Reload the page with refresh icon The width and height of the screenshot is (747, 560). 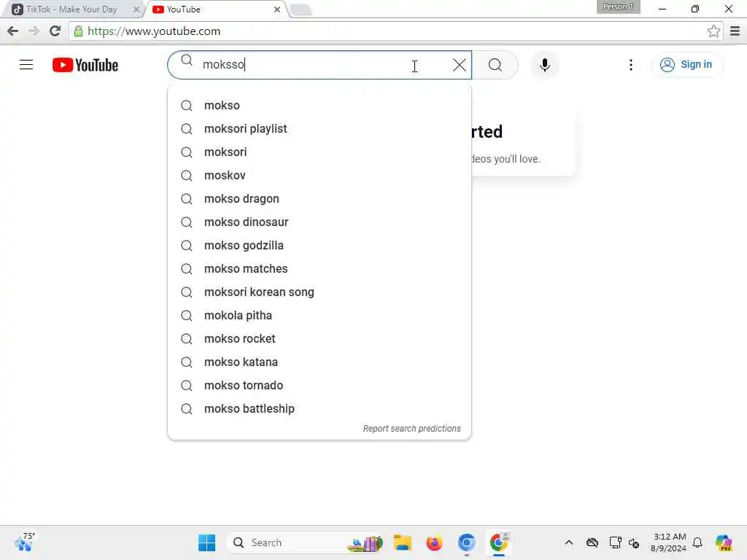click(55, 31)
